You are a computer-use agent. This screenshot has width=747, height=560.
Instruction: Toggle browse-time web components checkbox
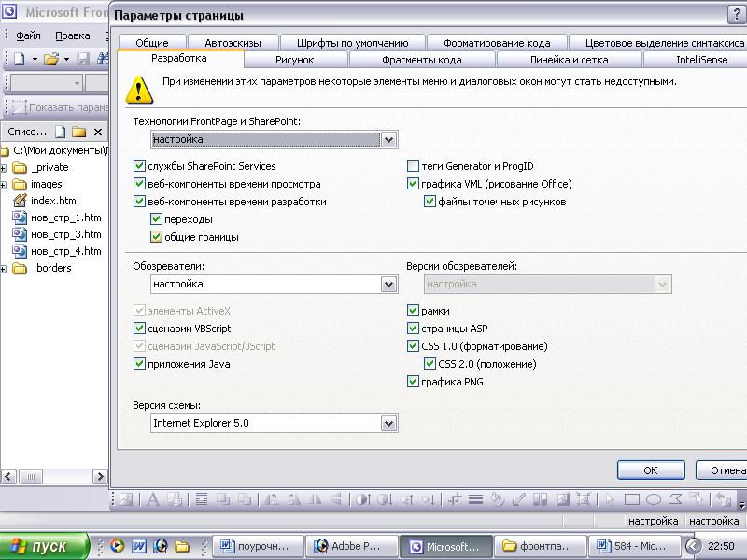pos(139,183)
